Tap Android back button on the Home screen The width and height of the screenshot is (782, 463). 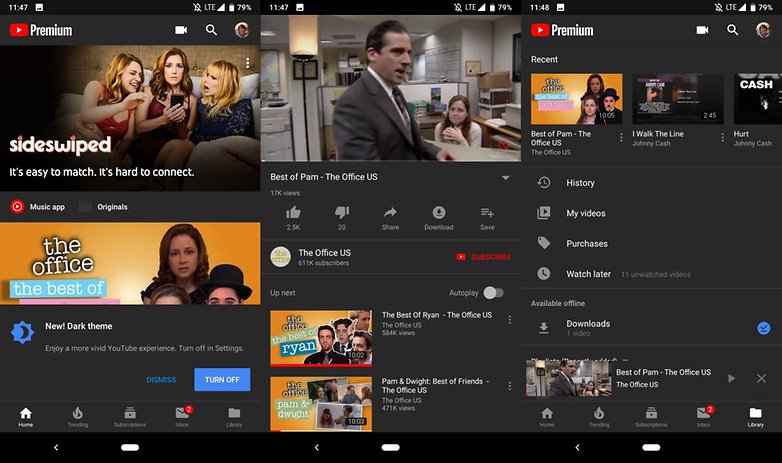[56, 448]
